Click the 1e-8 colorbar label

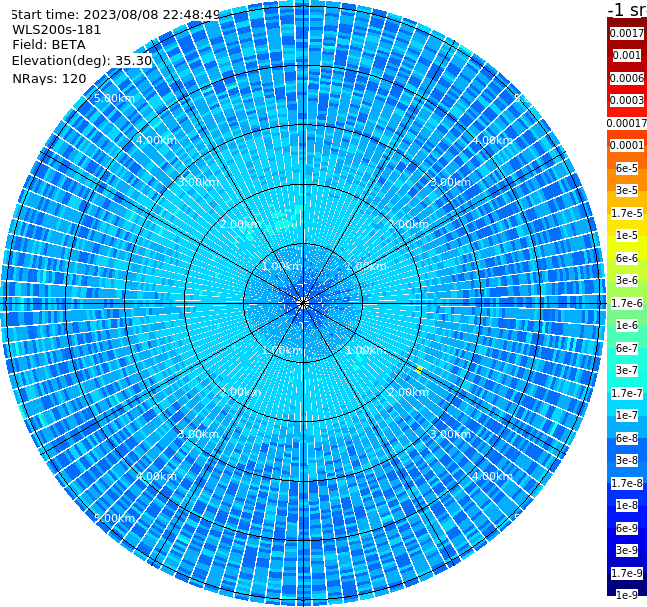point(627,505)
